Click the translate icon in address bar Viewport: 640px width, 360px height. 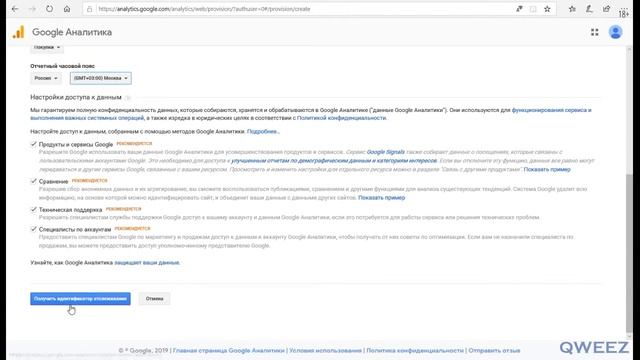coord(519,9)
